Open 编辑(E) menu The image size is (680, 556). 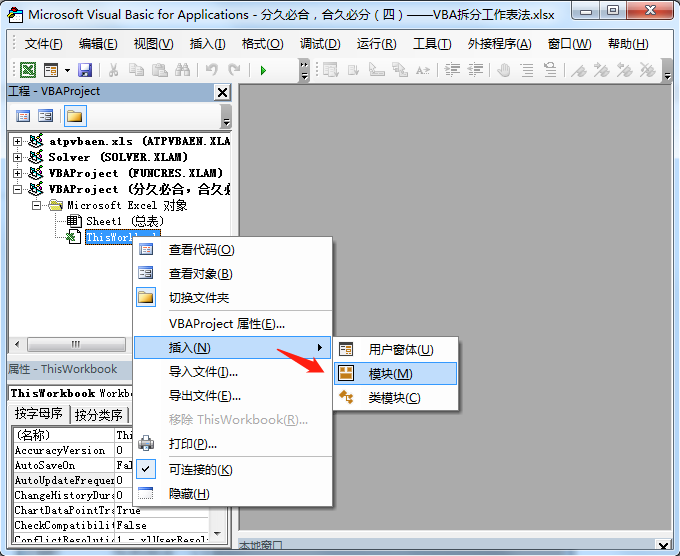[98, 44]
